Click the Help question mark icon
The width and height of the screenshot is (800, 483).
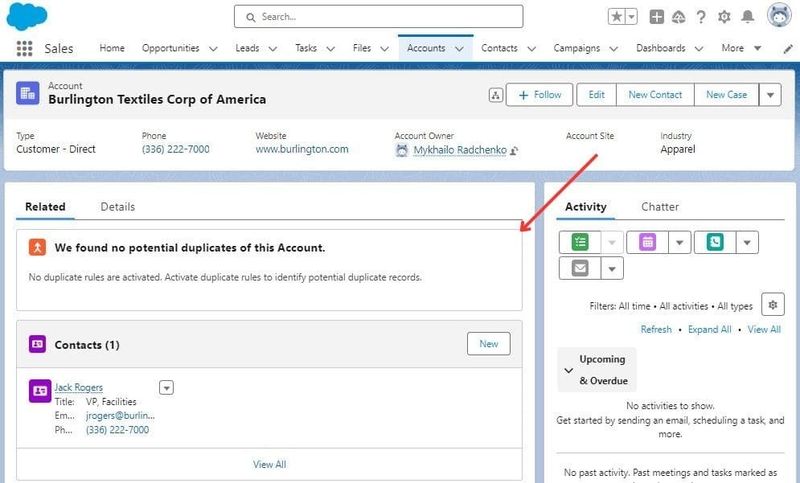pyautogui.click(x=701, y=17)
